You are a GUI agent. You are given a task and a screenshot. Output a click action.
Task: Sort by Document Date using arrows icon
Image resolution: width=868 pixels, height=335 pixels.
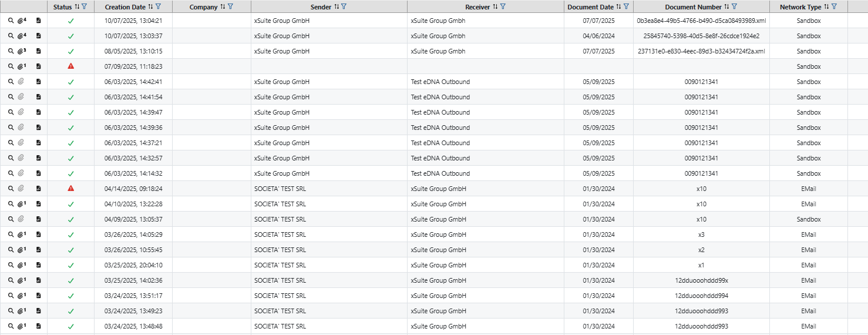[618, 6]
